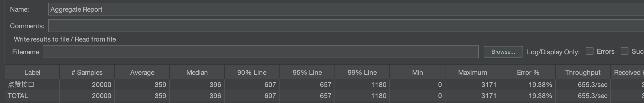Toggle the Successes checkbox

[x=624, y=51]
